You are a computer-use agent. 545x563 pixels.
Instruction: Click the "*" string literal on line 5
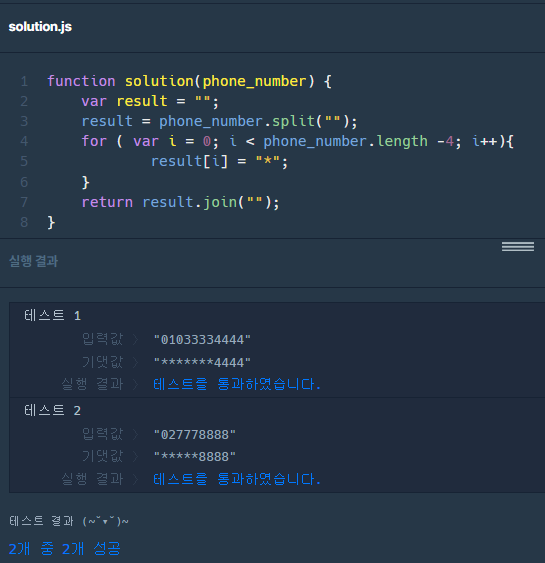tap(267, 161)
